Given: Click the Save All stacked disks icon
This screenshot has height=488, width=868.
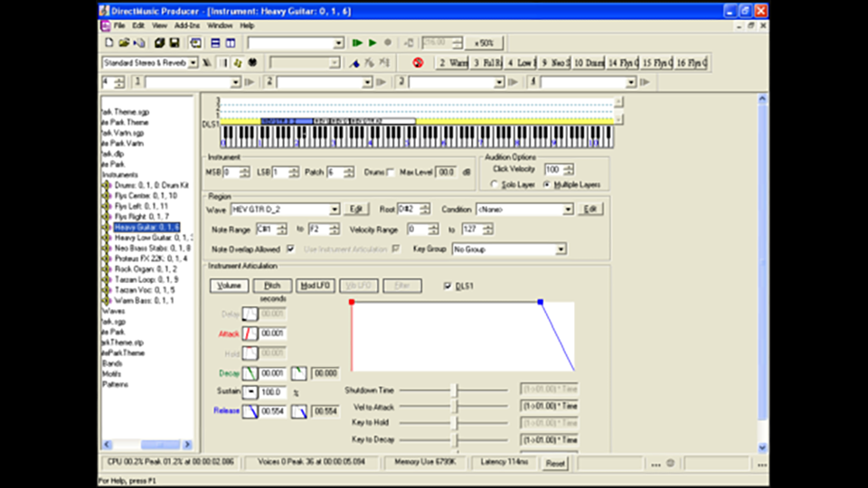Looking at the screenshot, I should [x=159, y=42].
